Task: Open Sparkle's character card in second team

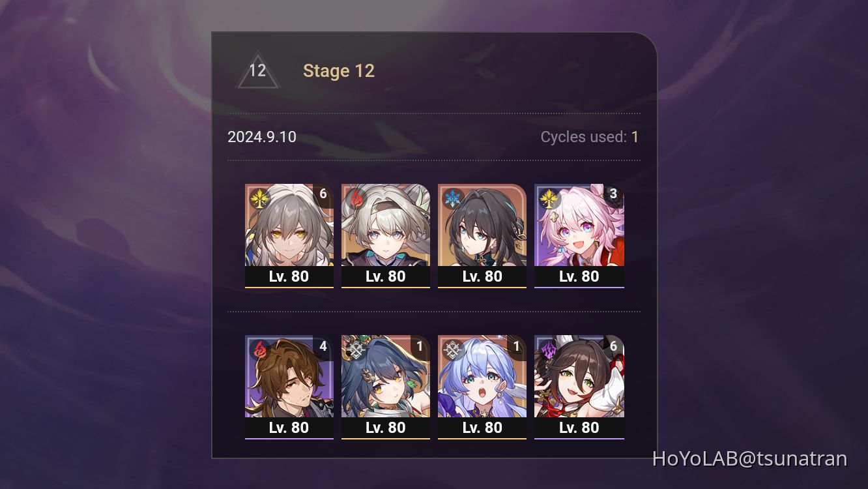Action: (579, 387)
